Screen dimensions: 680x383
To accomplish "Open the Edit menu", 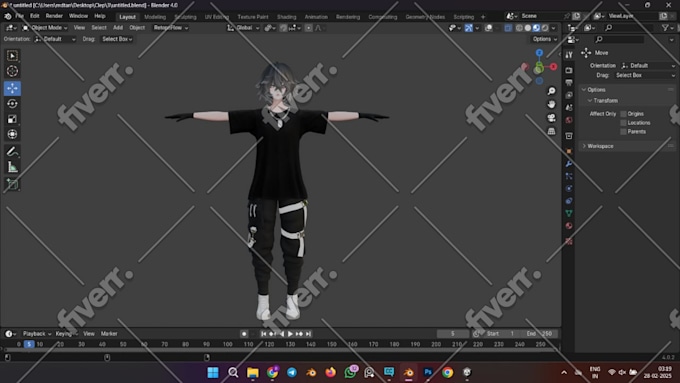I will pos(35,16).
